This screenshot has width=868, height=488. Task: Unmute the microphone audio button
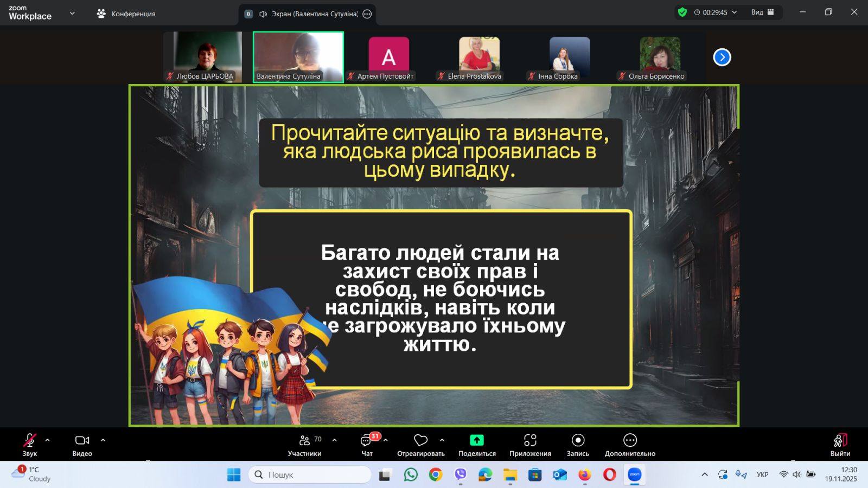(x=30, y=440)
